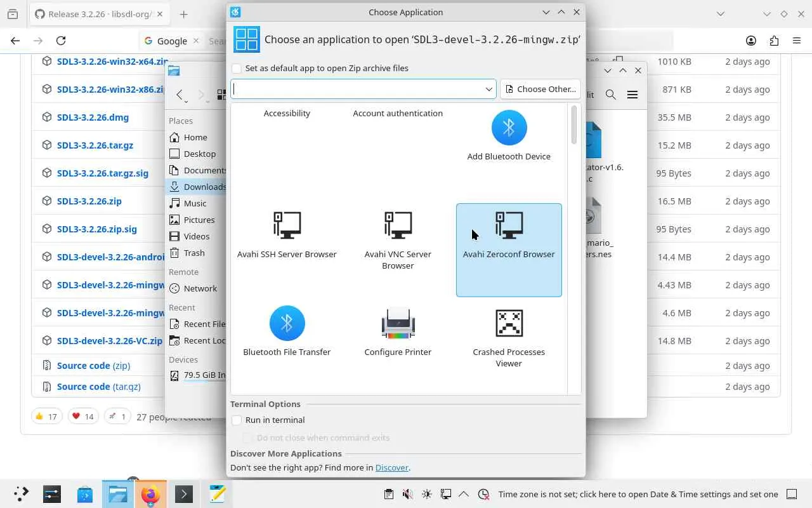Download the Source code (zip) archive

pyautogui.click(x=93, y=366)
